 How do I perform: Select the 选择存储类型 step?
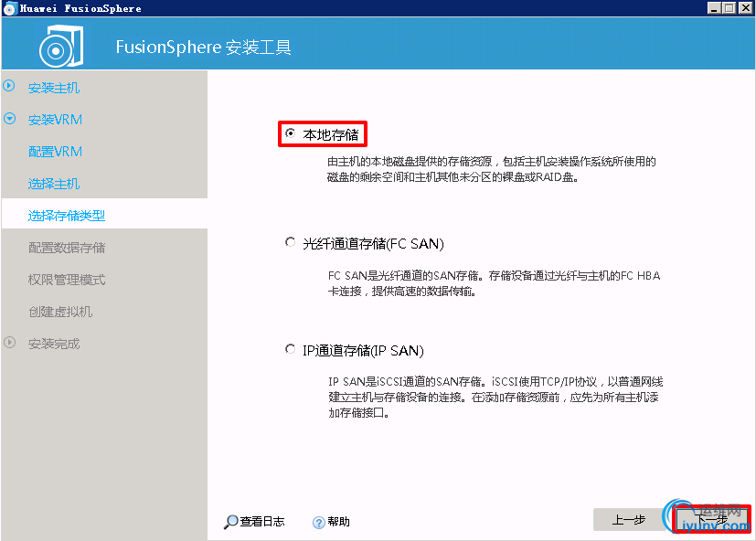[x=67, y=216]
